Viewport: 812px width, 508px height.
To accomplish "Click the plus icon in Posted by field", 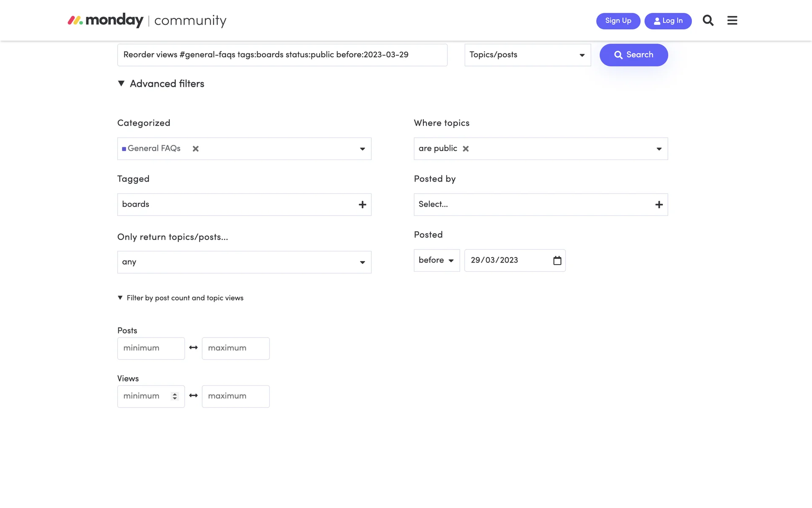I will click(x=659, y=204).
